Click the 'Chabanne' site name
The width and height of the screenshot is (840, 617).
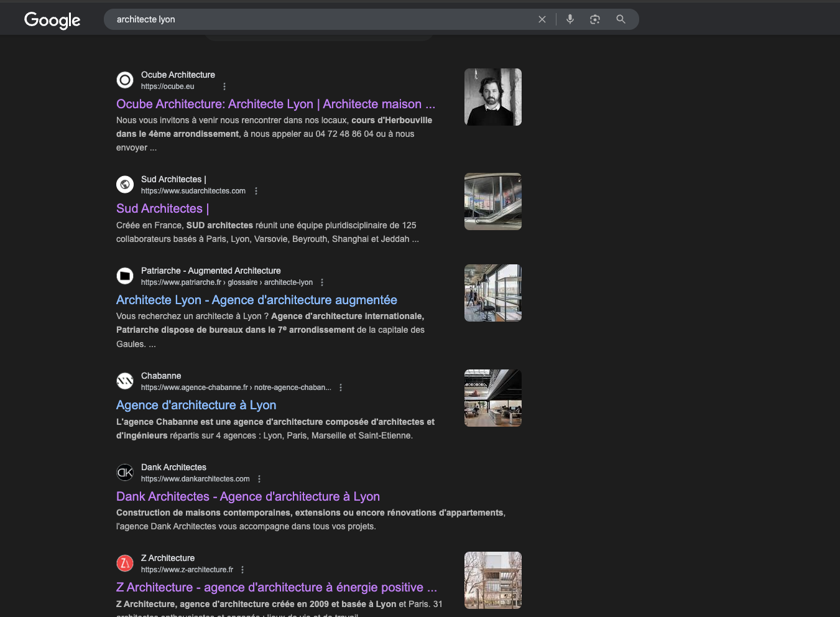click(x=161, y=376)
